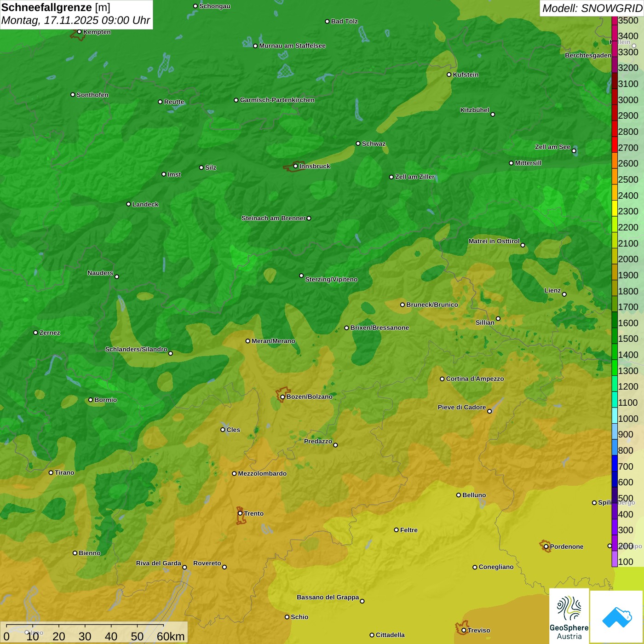Screen dimensions: 644x644
Task: Click the Reutte label
Action: point(174,102)
